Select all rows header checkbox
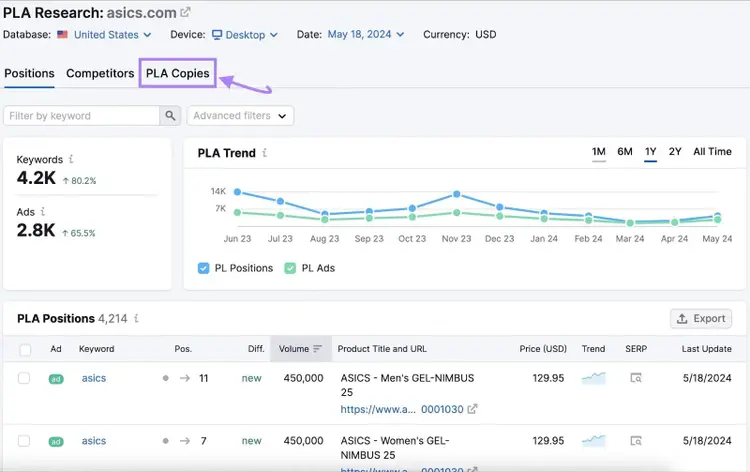Image resolution: width=750 pixels, height=472 pixels. click(x=25, y=350)
